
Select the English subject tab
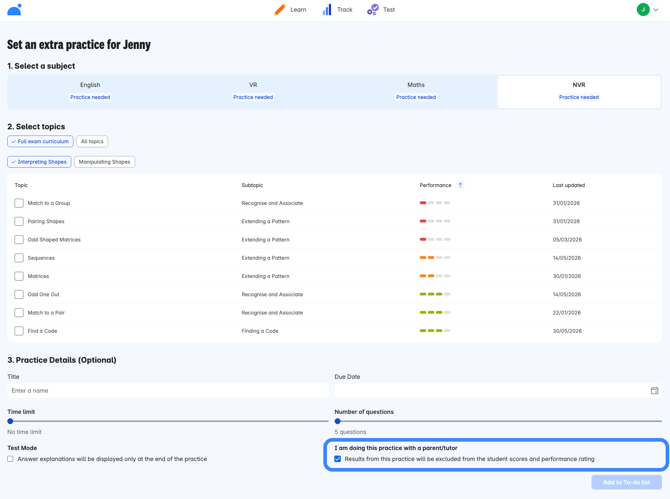pyautogui.click(x=90, y=91)
